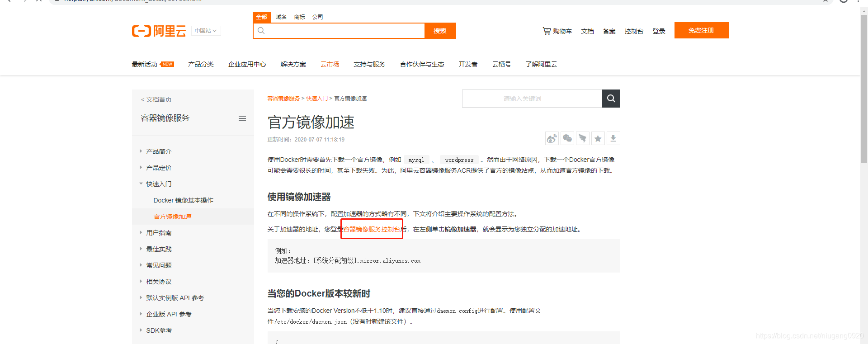Share to WeChat icon

[567, 138]
